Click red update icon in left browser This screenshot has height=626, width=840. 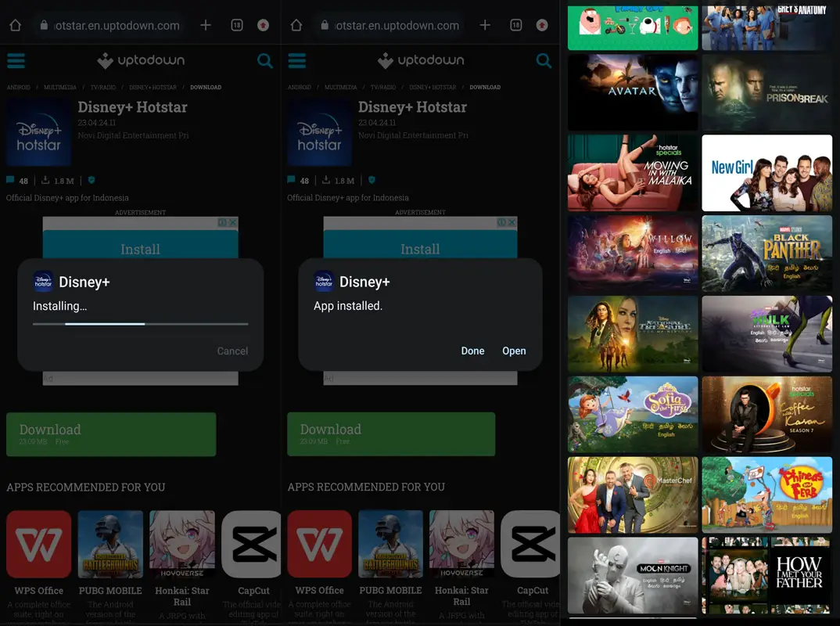tap(263, 25)
